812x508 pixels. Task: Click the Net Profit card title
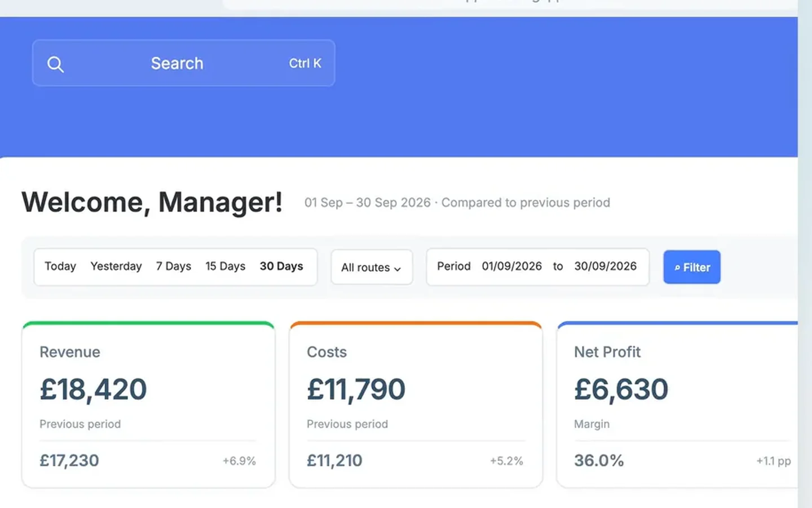(x=607, y=352)
